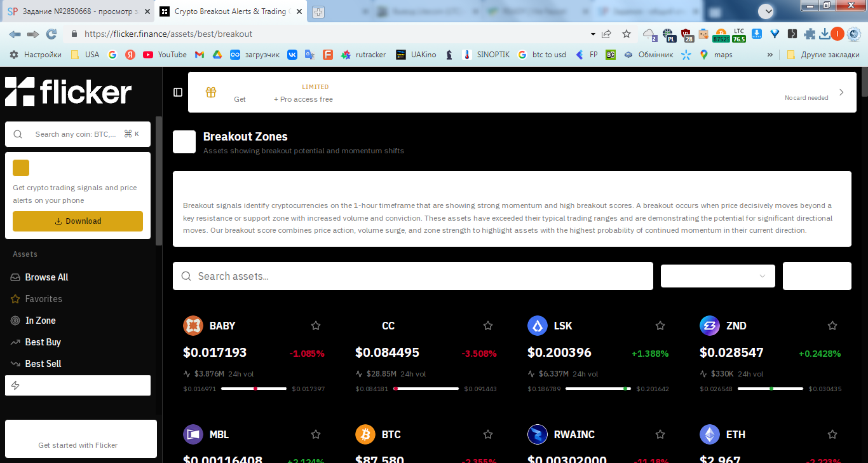This screenshot has height=463, width=868.
Task: Switch to the Задание №2850668 tab
Action: [x=78, y=11]
